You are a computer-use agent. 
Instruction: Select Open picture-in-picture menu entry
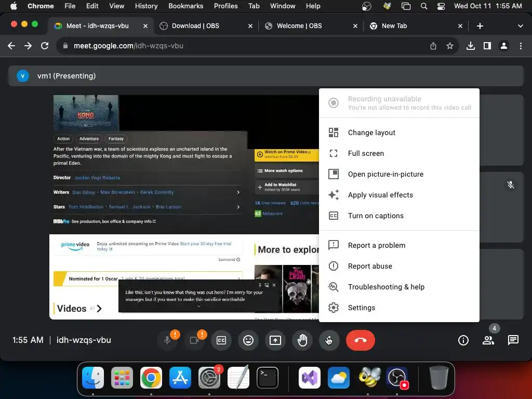pos(399,174)
